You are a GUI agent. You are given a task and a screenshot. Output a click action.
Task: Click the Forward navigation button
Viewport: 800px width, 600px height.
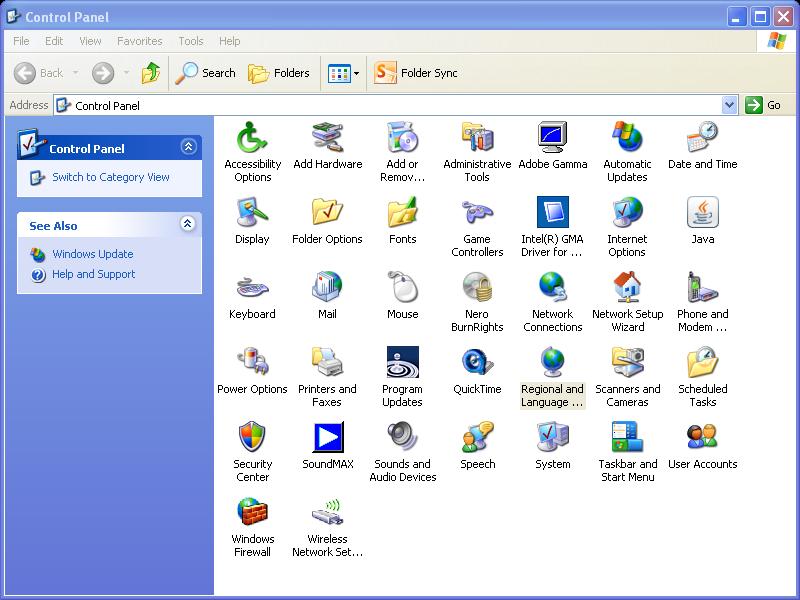[103, 73]
